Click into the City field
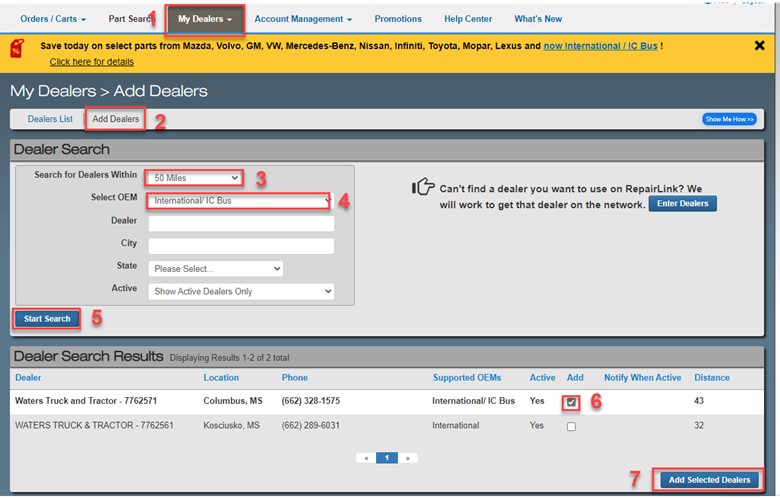The height and width of the screenshot is (498, 780). click(241, 246)
